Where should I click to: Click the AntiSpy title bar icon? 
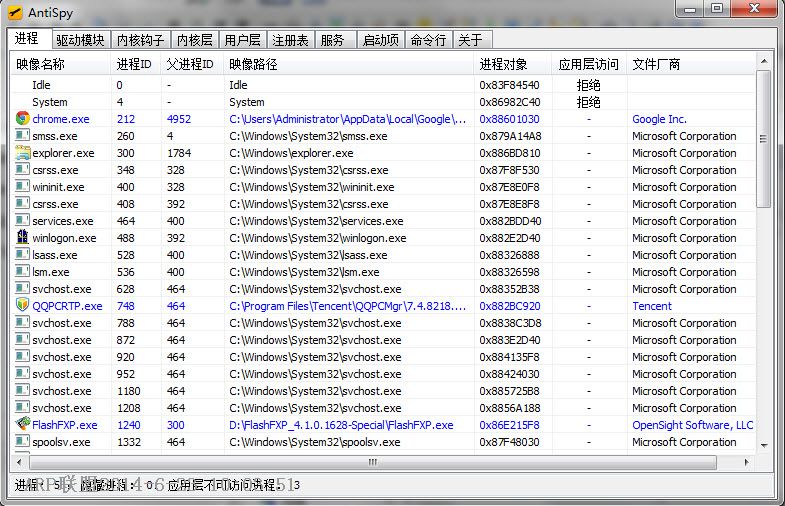pyautogui.click(x=15, y=12)
